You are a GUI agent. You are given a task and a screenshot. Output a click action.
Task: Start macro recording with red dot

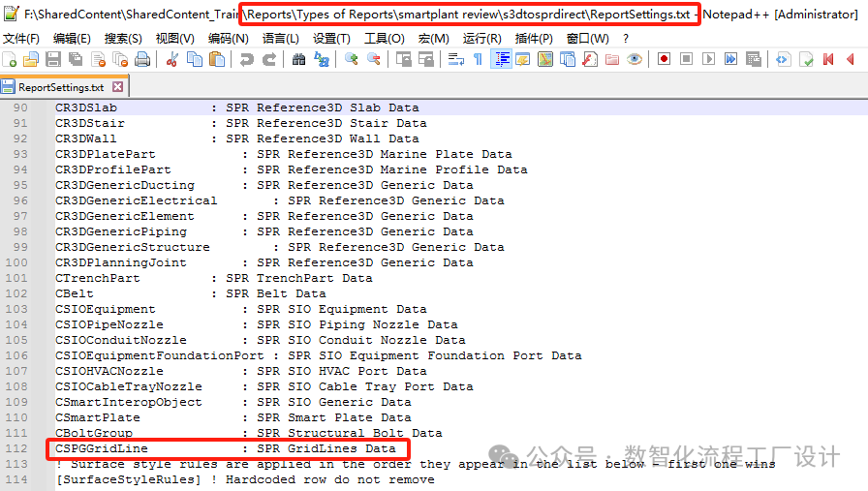click(x=664, y=59)
